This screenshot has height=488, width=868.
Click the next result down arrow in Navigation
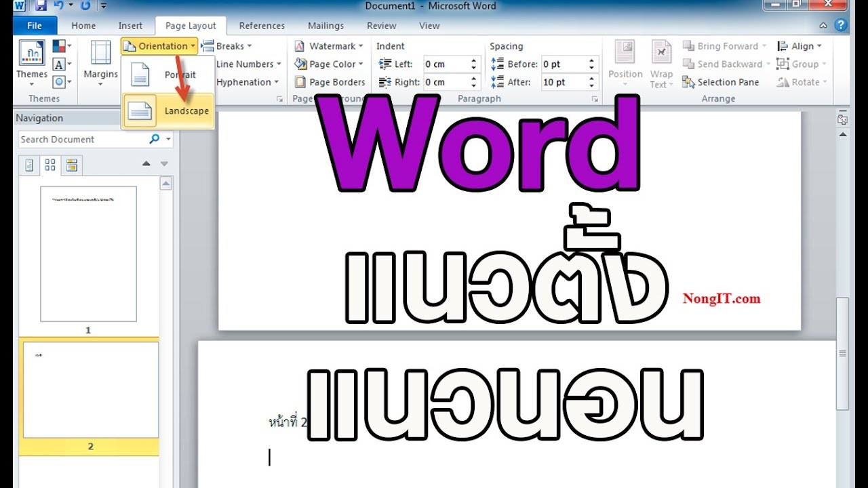click(163, 164)
